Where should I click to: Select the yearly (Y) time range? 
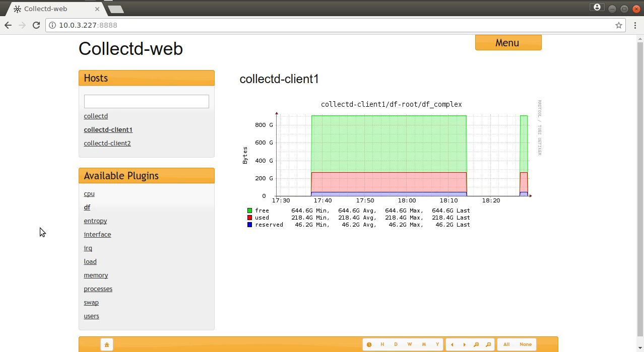tap(437, 344)
